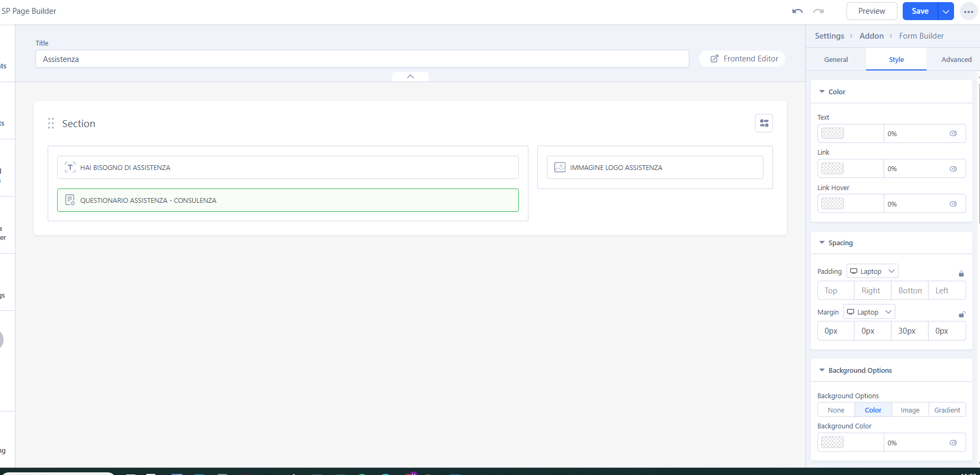980x475 pixels.
Task: Open the Padding device Laptop dropdown
Action: pyautogui.click(x=872, y=271)
